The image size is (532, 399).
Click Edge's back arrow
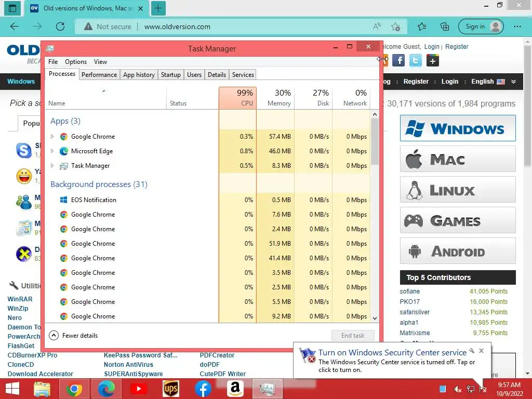coord(15,26)
